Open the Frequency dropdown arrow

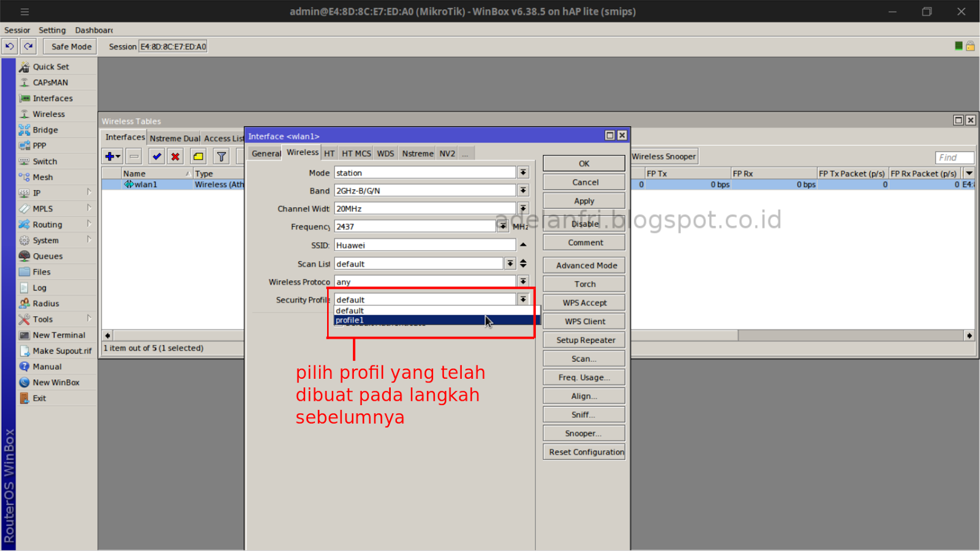pyautogui.click(x=503, y=227)
